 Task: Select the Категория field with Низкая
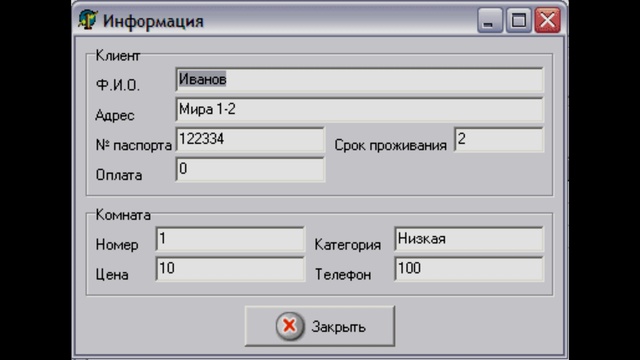[469, 239]
